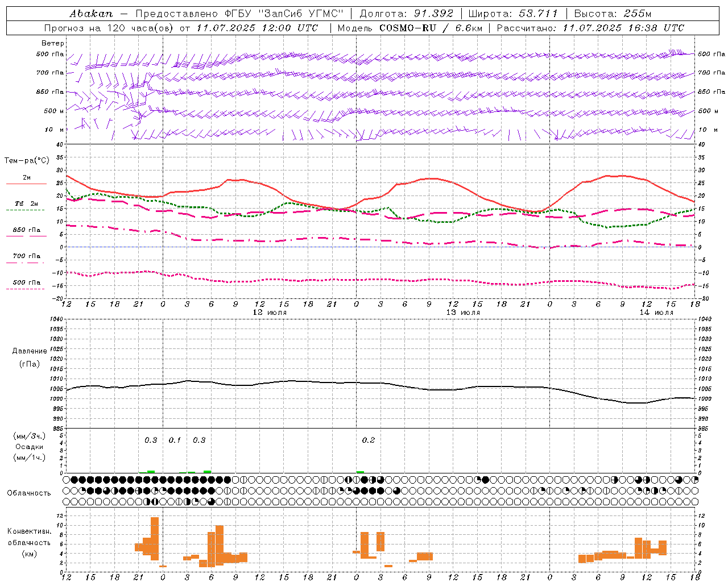Click the 0.1 precipitation amount value

coord(175,440)
